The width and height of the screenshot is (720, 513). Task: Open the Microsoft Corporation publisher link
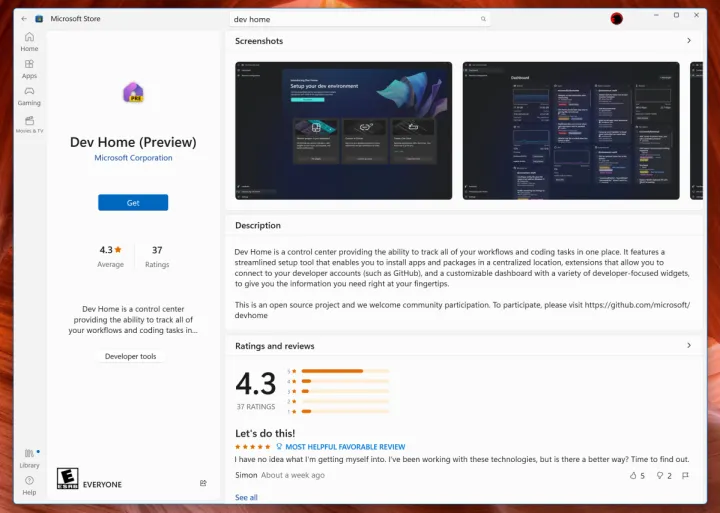pos(133,158)
